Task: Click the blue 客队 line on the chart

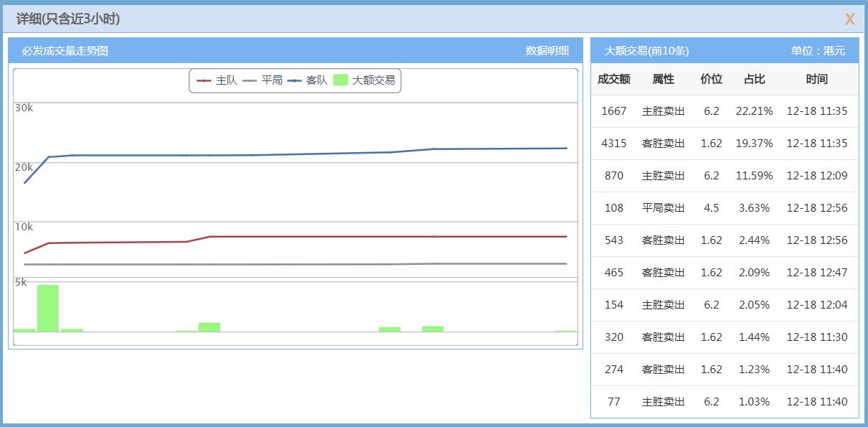Action: [323, 154]
